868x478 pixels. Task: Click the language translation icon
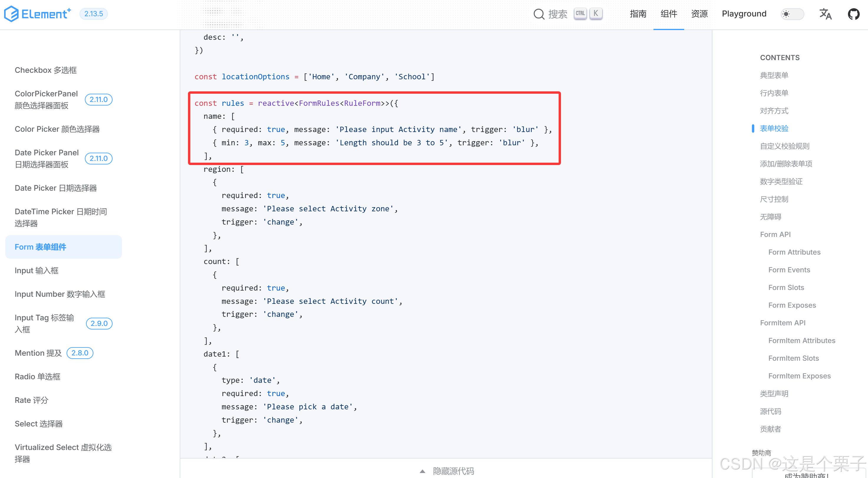825,14
